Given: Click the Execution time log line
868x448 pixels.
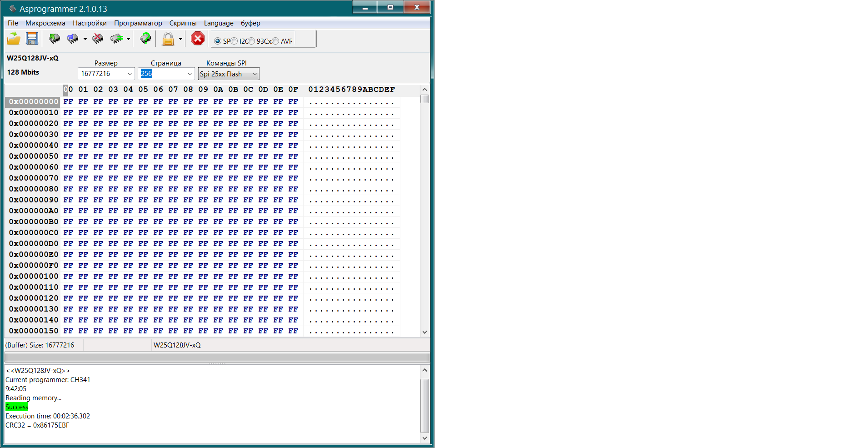Looking at the screenshot, I should (x=48, y=416).
